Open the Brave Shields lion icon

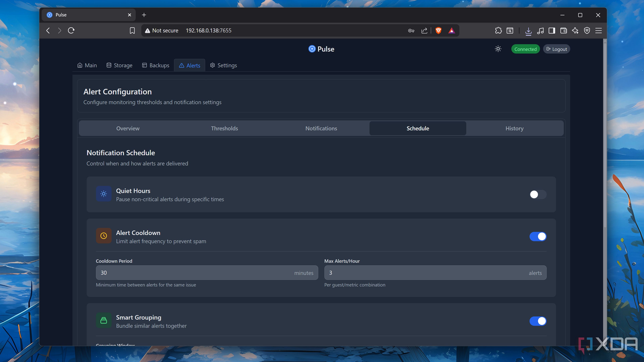pyautogui.click(x=438, y=31)
